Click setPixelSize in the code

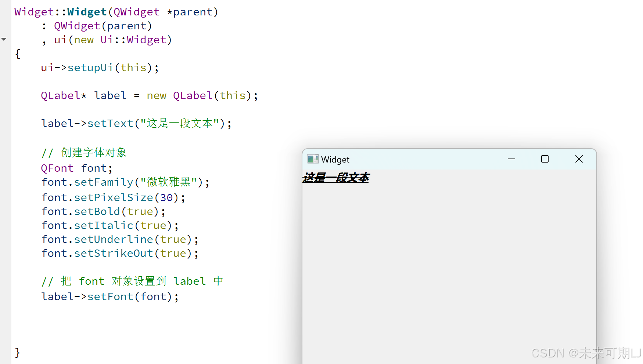pos(114,197)
